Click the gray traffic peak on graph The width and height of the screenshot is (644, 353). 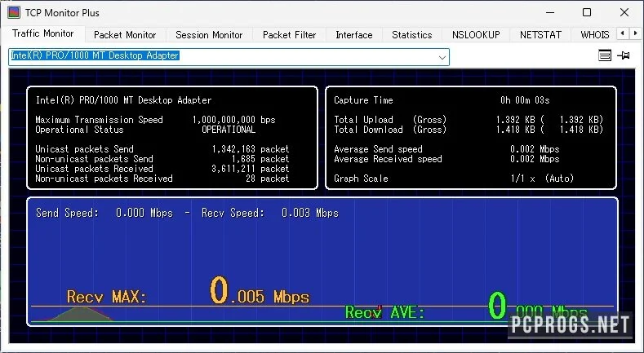[x=81, y=314]
